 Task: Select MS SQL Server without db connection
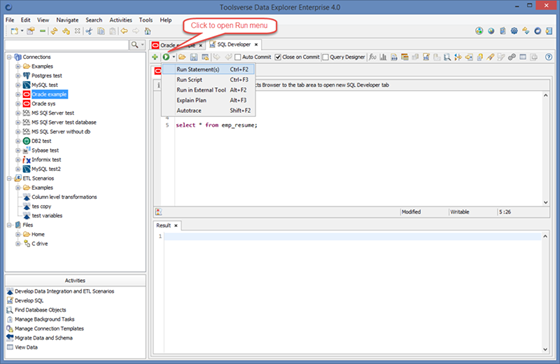61,132
